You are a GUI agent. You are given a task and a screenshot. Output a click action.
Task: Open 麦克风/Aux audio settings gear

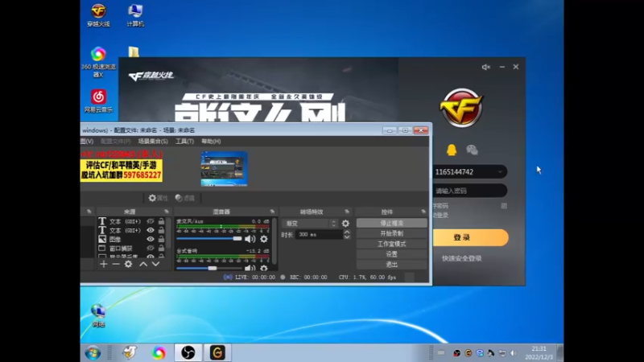(264, 239)
